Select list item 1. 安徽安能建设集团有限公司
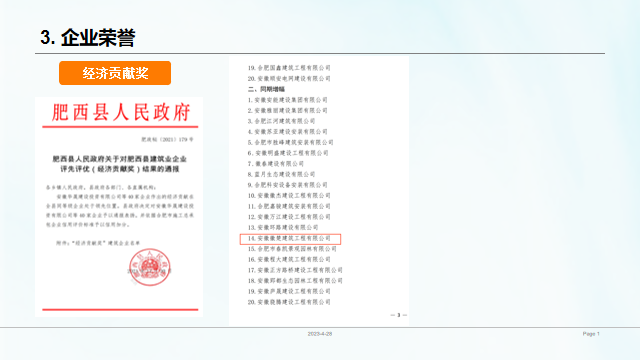 click(287, 100)
